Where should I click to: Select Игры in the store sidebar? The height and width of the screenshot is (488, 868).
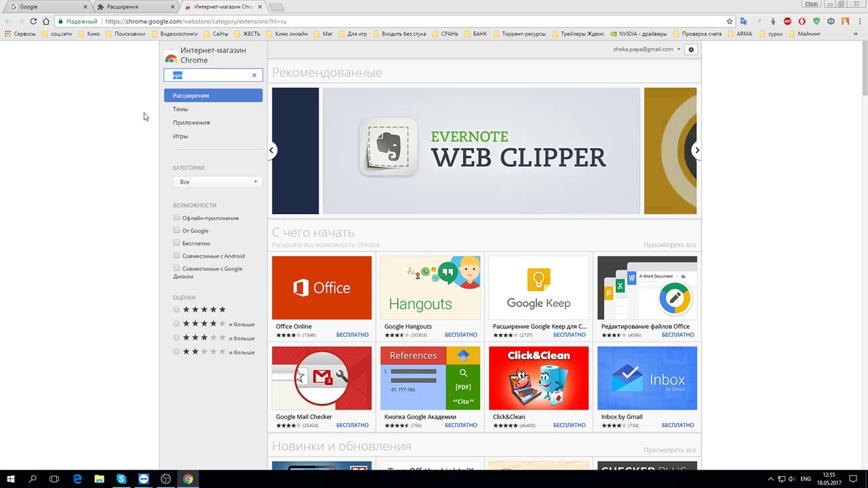(180, 136)
